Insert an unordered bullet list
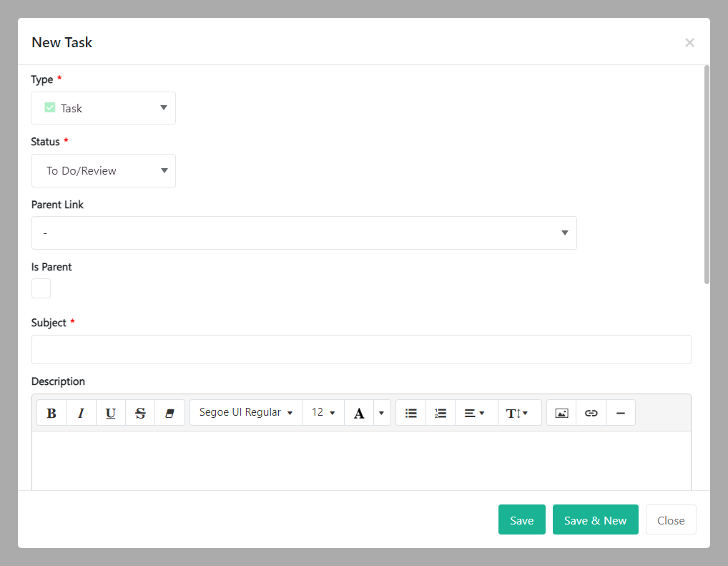Viewport: 728px width, 566px height. click(410, 413)
